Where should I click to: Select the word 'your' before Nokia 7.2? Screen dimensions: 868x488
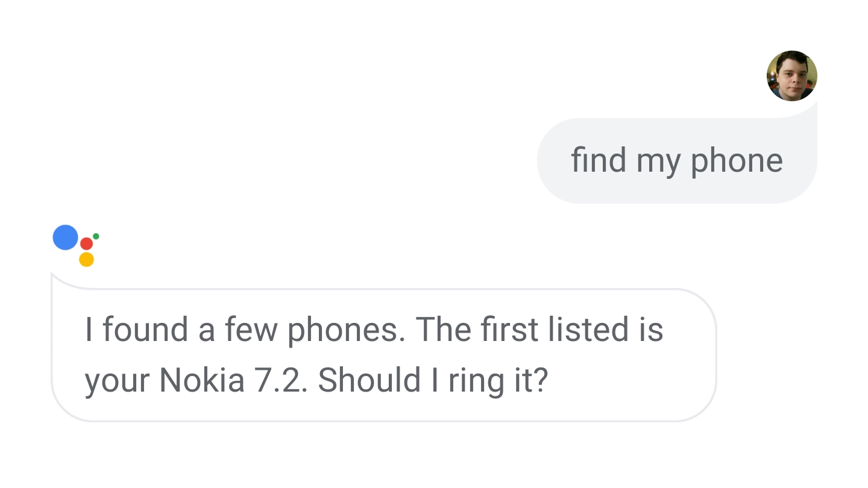[x=115, y=380]
